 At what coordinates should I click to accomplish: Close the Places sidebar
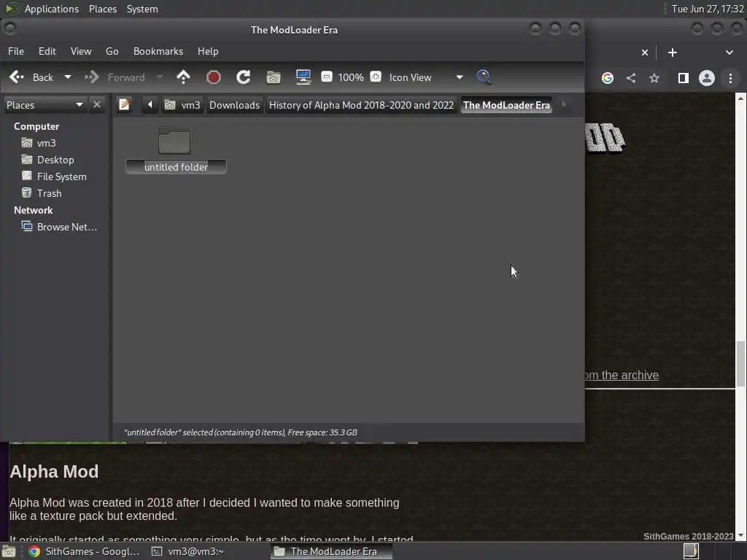(x=97, y=105)
